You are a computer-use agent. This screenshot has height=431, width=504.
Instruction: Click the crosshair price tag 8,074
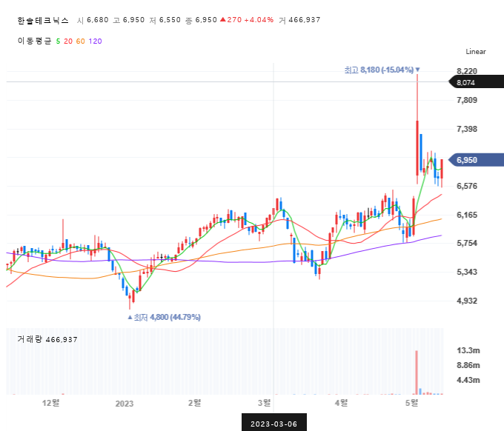476,82
